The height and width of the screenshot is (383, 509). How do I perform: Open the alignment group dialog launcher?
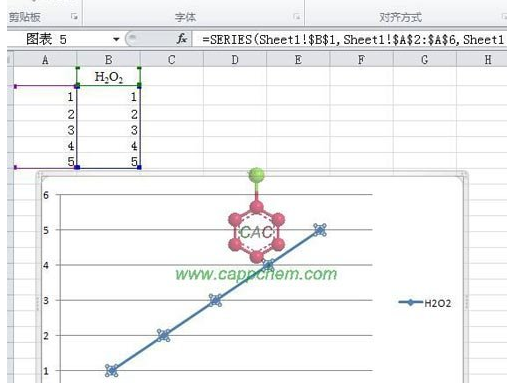504,16
